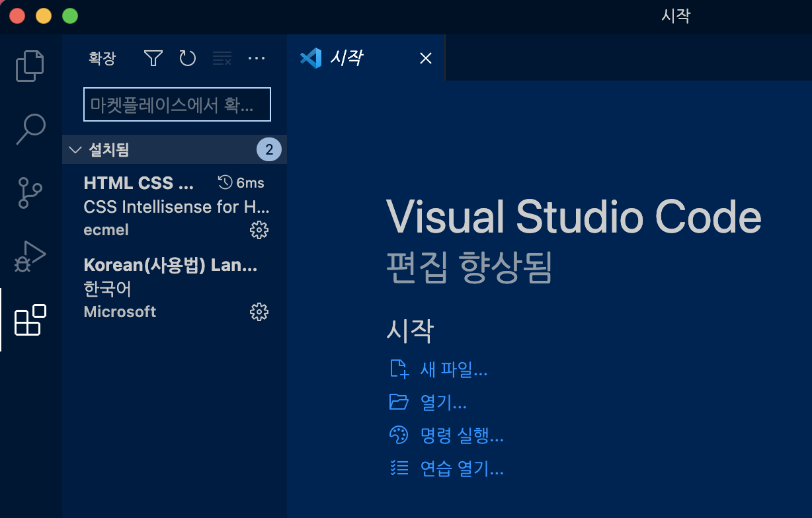Open the Run and Debug view
Image resolution: width=812 pixels, height=518 pixels.
(x=30, y=256)
